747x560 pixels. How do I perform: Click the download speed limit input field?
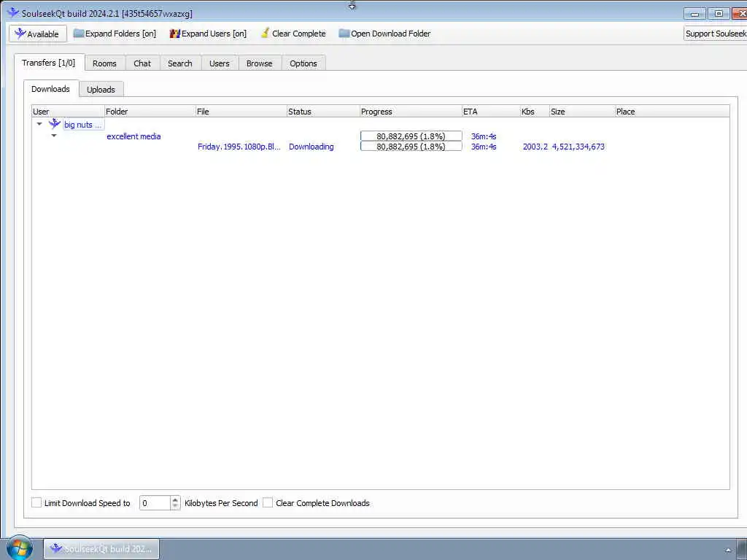point(155,503)
